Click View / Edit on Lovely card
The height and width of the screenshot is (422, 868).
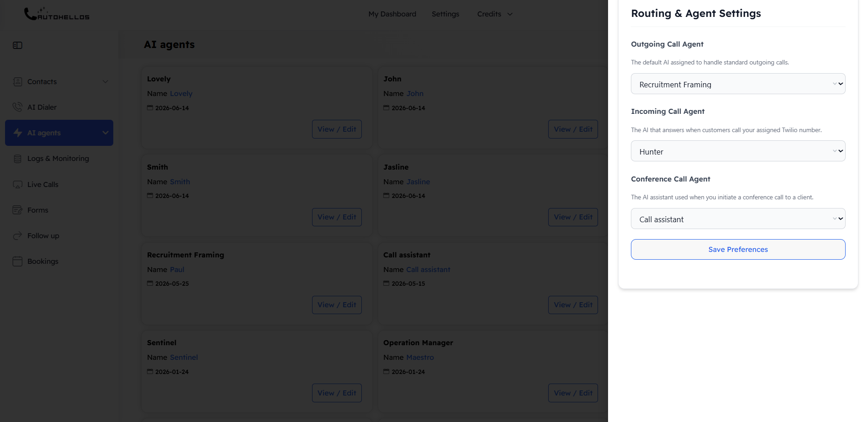click(337, 129)
